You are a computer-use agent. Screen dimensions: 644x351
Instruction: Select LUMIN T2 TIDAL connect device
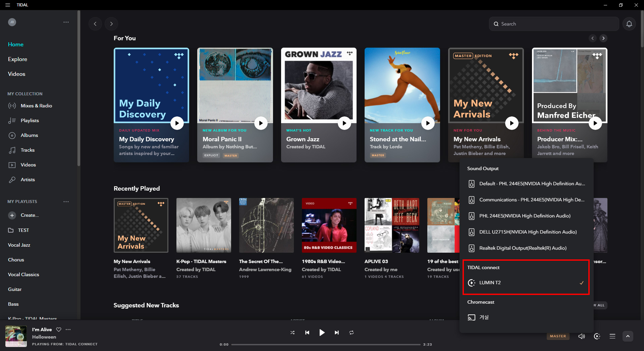pos(526,283)
